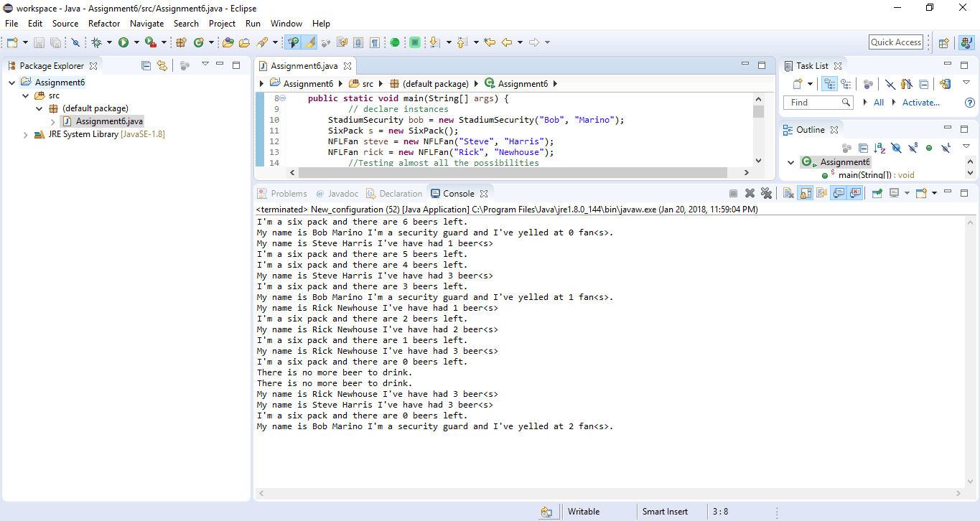Viewport: 980px width, 521px height.
Task: Click Collapse All in Package Explorer
Action: coord(146,65)
